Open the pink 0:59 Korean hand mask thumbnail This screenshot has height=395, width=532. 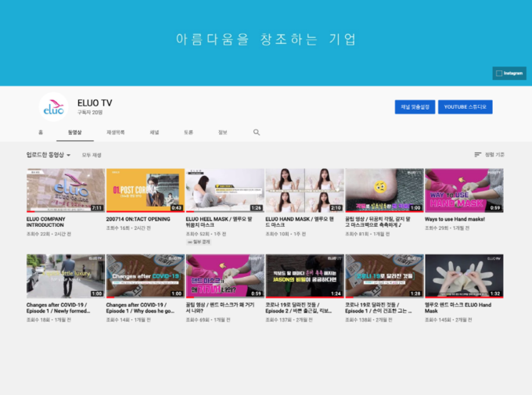click(x=225, y=276)
